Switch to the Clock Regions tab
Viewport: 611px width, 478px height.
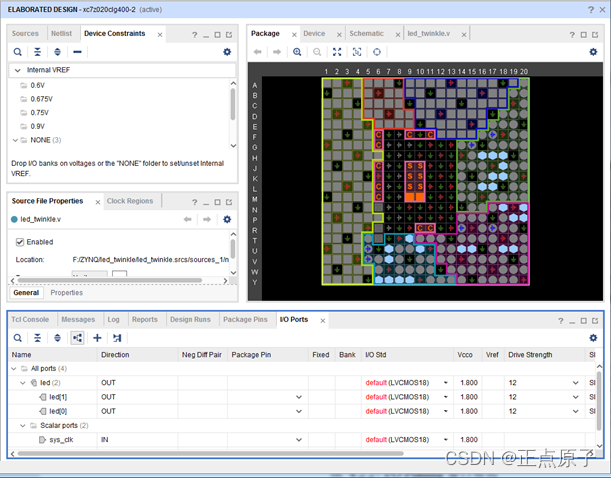pyautogui.click(x=130, y=201)
